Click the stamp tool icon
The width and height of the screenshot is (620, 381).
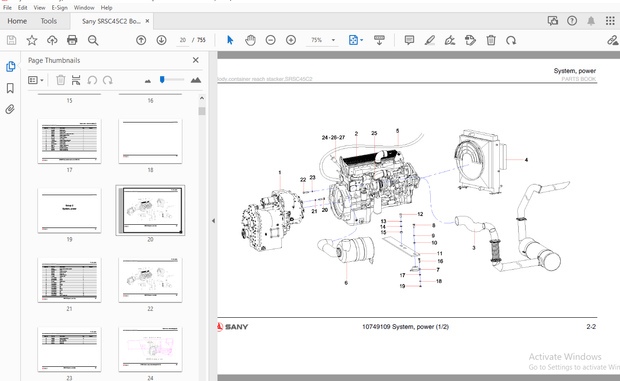point(471,40)
